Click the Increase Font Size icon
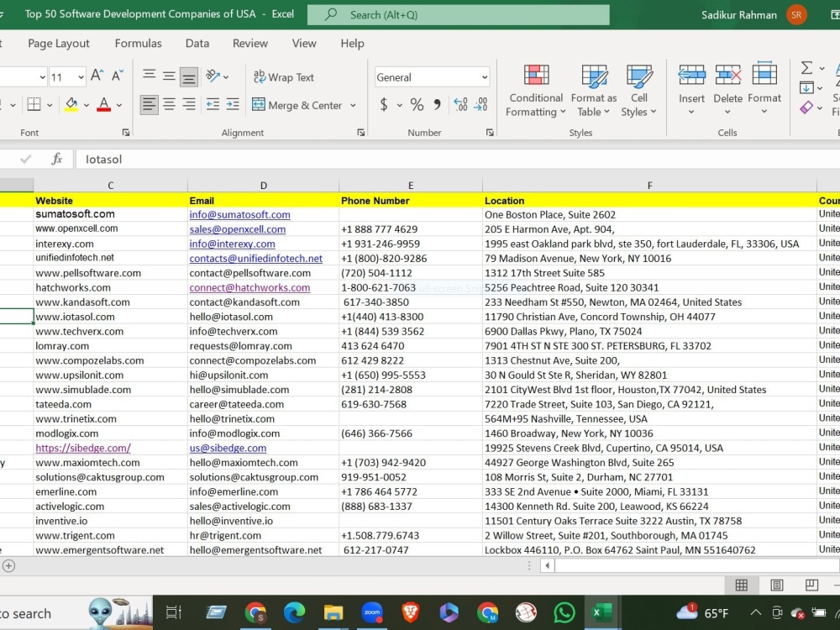 97,76
